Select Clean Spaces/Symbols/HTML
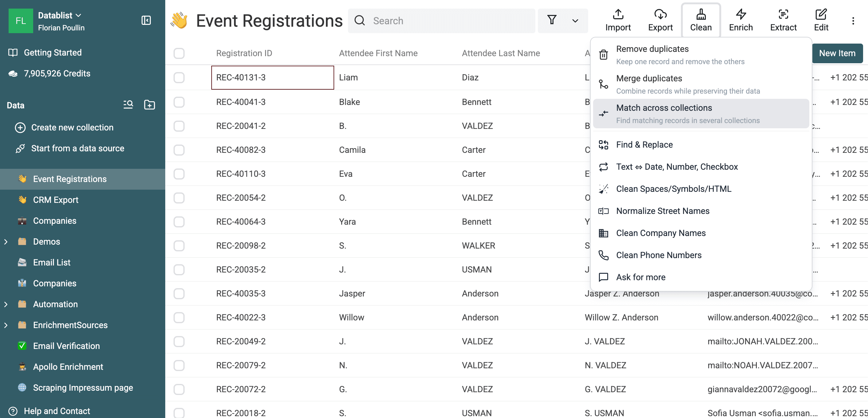 [701, 189]
